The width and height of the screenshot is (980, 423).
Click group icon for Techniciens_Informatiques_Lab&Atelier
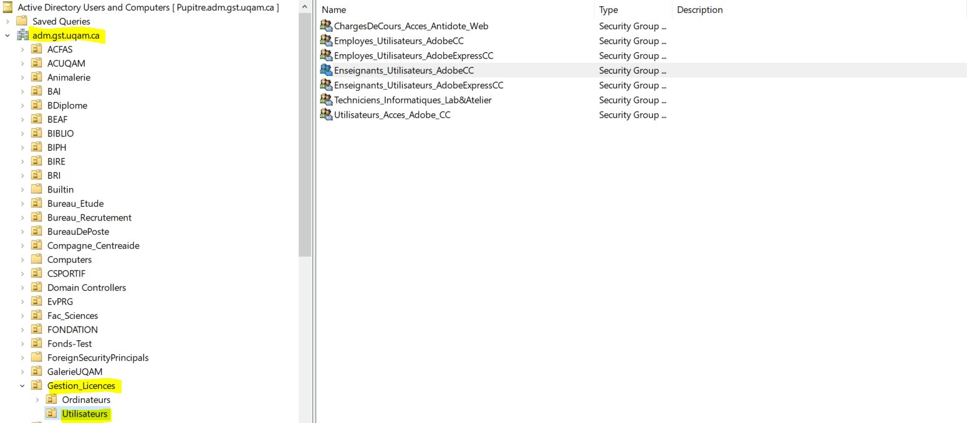click(x=326, y=99)
